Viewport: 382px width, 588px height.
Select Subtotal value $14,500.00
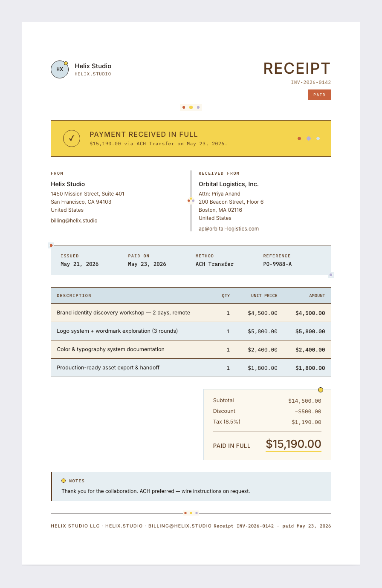[x=305, y=401]
